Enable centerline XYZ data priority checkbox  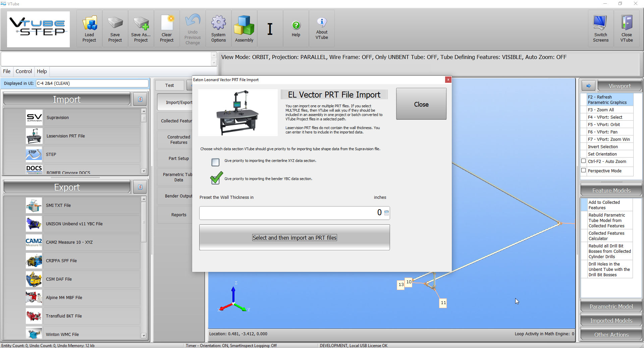coord(215,162)
